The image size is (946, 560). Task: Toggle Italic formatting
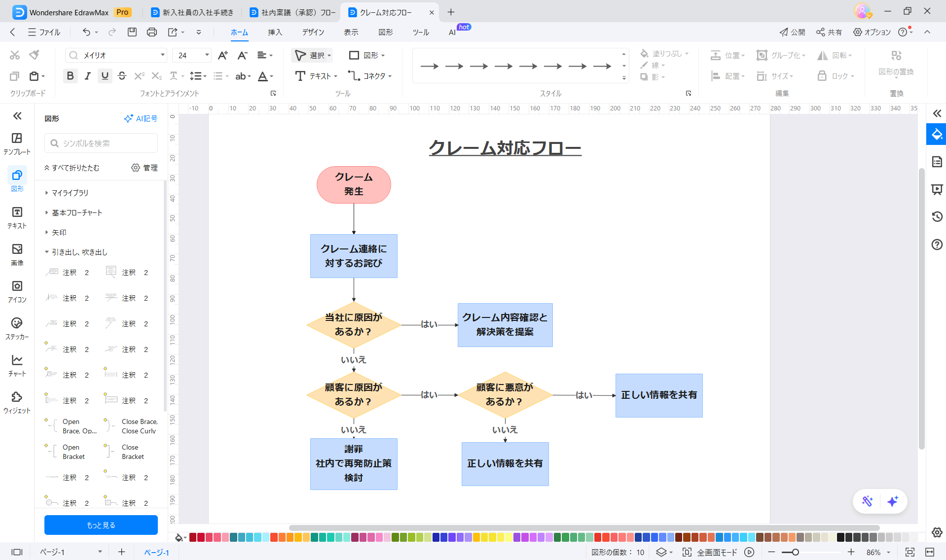pyautogui.click(x=87, y=76)
